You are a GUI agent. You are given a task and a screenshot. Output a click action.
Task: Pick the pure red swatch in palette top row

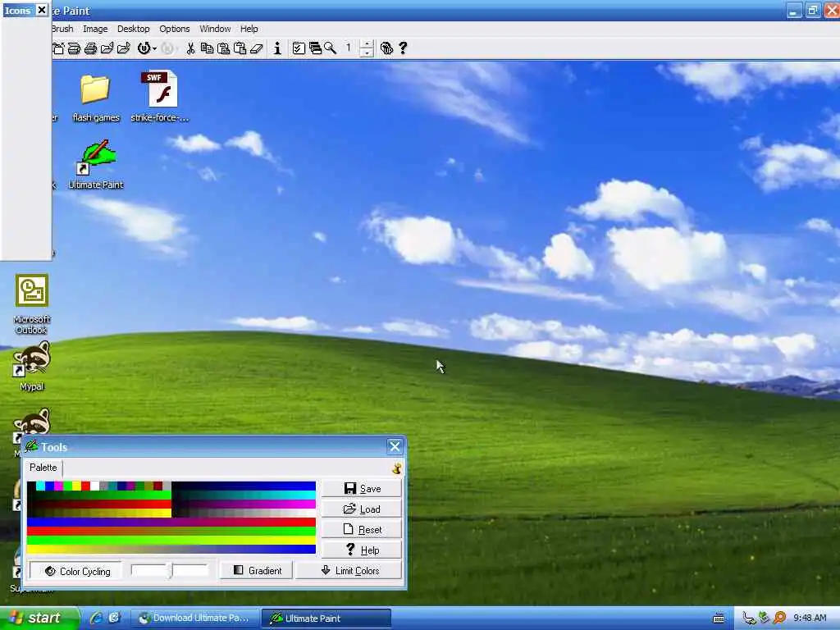[85, 486]
